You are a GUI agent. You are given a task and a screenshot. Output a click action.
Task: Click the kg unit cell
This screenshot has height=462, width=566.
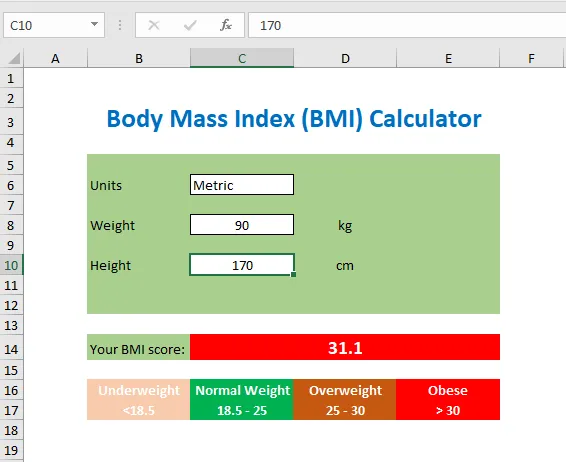coord(345,226)
